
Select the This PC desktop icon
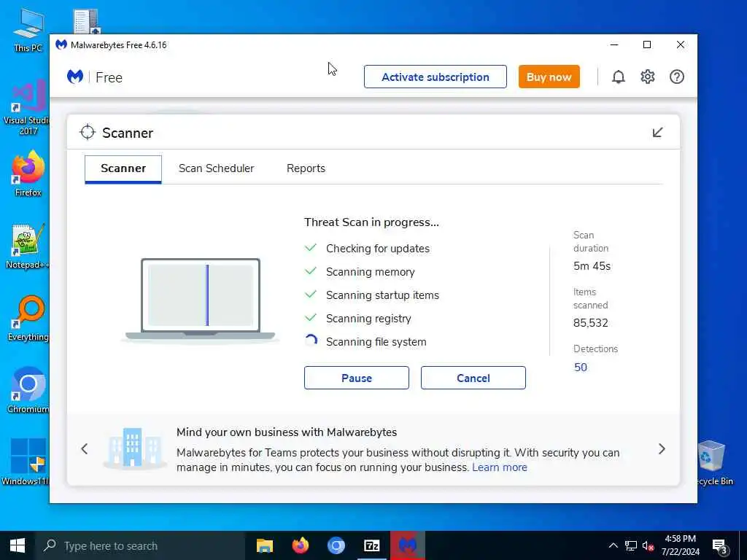(x=28, y=29)
